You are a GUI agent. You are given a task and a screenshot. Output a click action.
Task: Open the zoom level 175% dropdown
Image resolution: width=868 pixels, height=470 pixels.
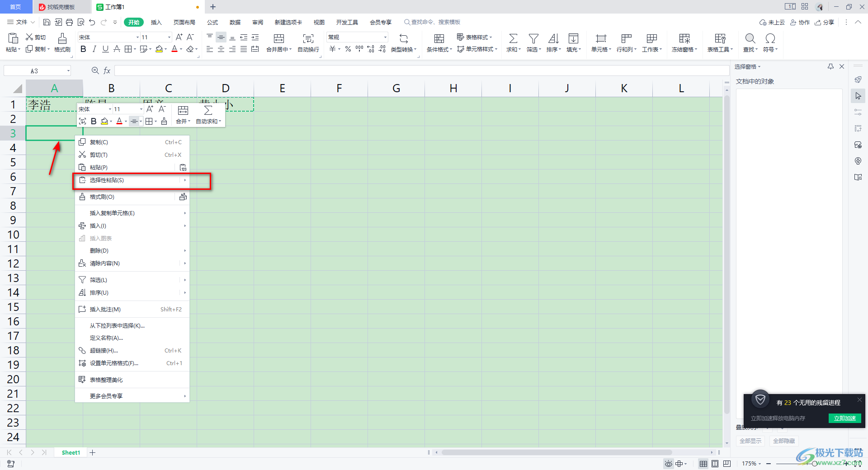point(759,464)
